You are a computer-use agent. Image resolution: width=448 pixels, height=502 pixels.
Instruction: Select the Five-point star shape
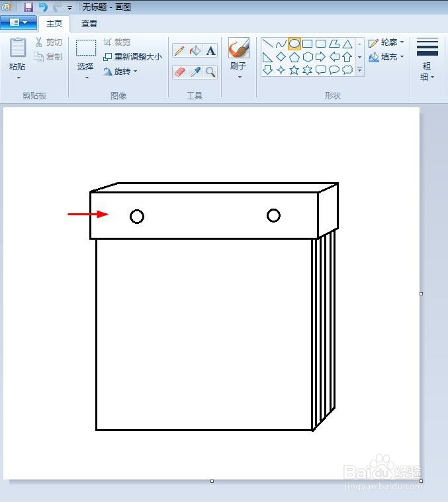(x=294, y=70)
